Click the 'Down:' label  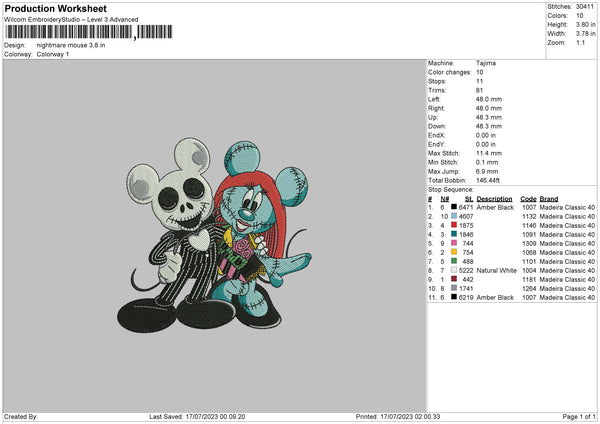pos(437,126)
